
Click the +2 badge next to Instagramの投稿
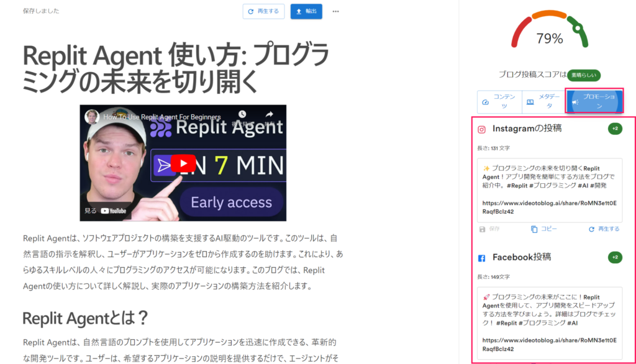(615, 129)
